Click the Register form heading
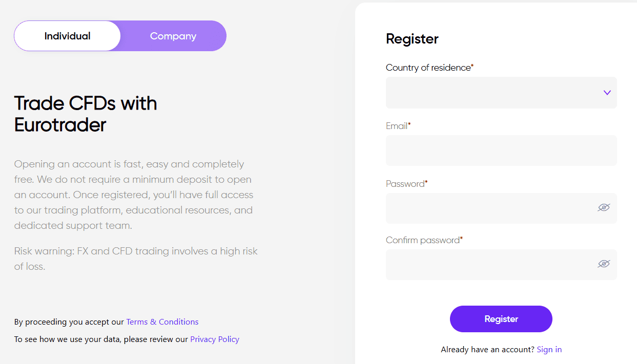The width and height of the screenshot is (637, 364). click(412, 39)
